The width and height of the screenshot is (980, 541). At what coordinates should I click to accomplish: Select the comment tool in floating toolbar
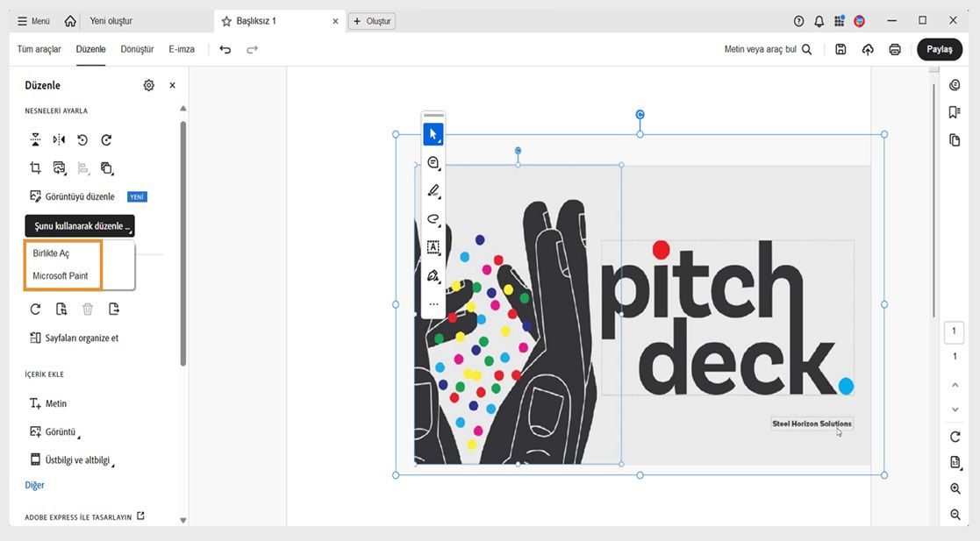433,163
